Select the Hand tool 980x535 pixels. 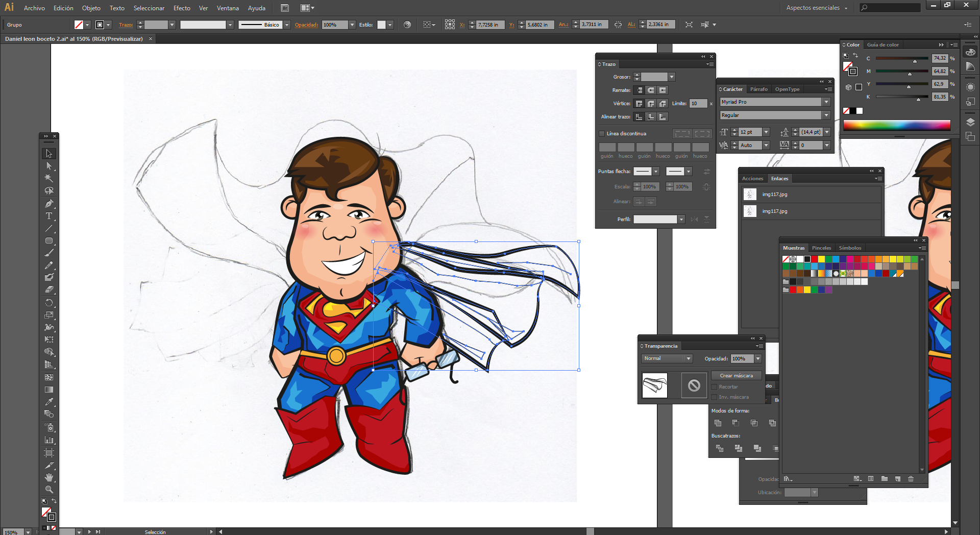[49, 477]
